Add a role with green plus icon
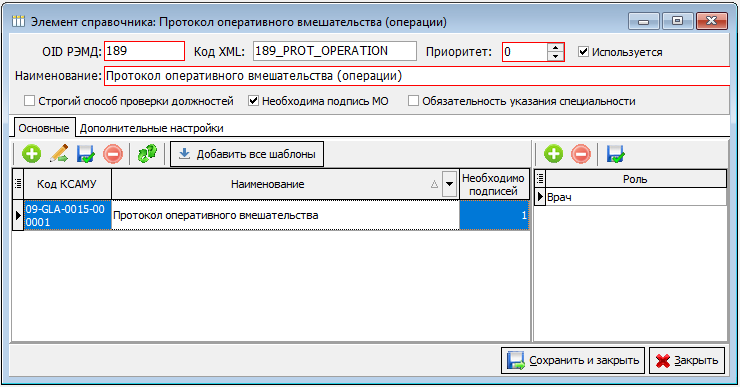Viewport: 740px width, 387px height. click(554, 154)
